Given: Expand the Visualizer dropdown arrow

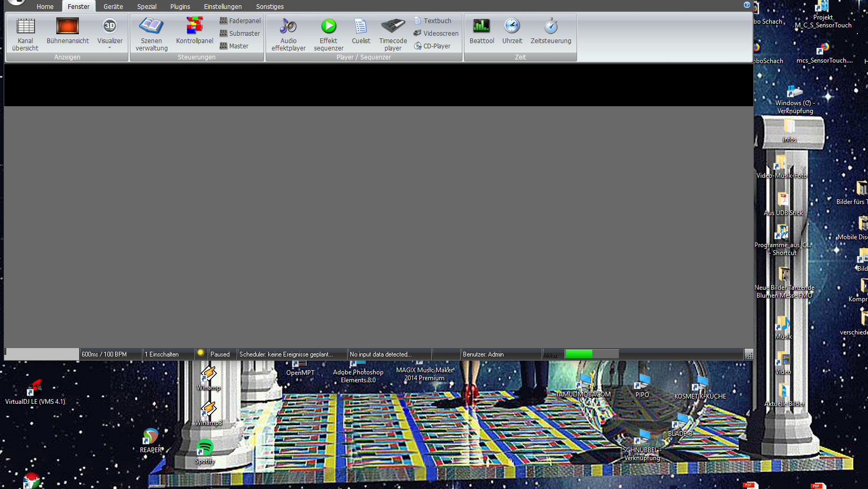Looking at the screenshot, I should coord(109,48).
